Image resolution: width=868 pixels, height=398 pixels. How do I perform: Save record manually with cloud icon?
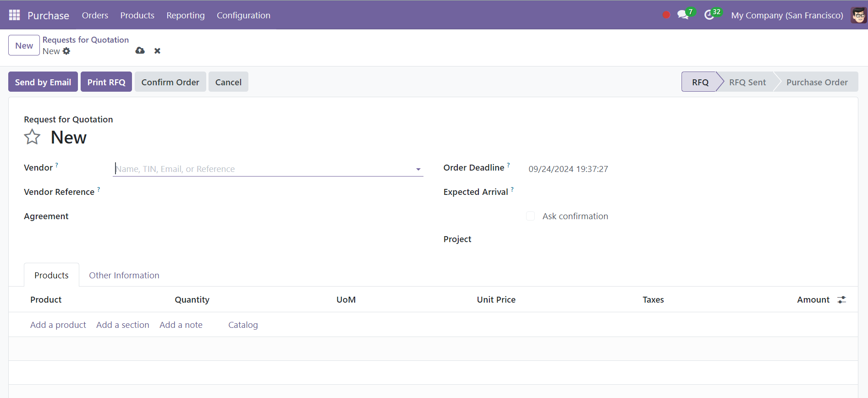click(x=140, y=50)
